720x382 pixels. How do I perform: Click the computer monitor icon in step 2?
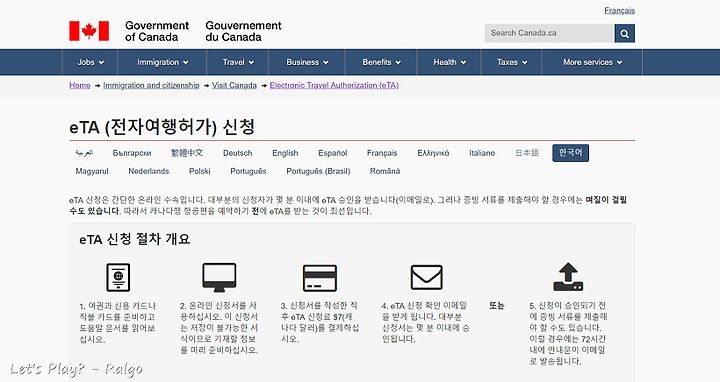click(x=219, y=277)
